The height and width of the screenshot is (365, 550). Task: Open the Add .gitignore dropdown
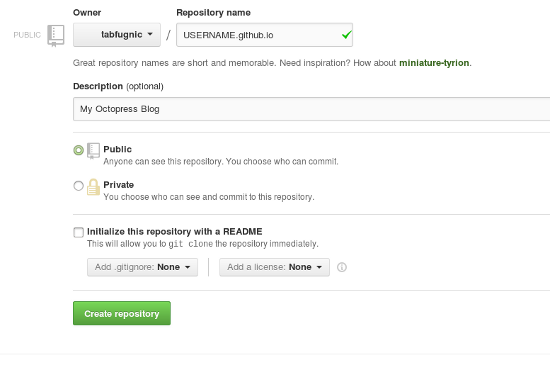[x=142, y=267]
